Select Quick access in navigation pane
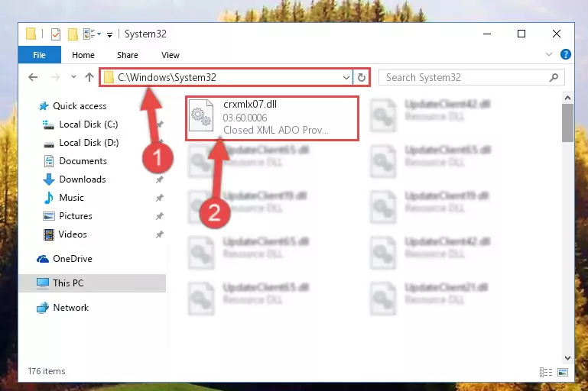 tap(80, 106)
